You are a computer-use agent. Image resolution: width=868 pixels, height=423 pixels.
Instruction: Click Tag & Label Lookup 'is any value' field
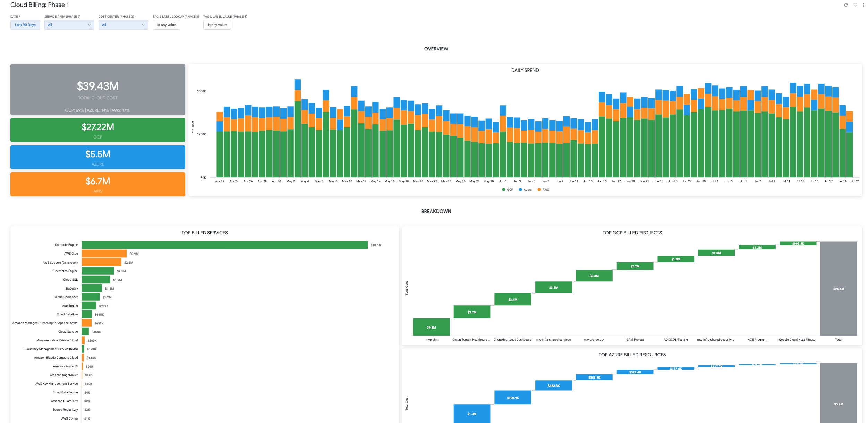[x=167, y=25]
